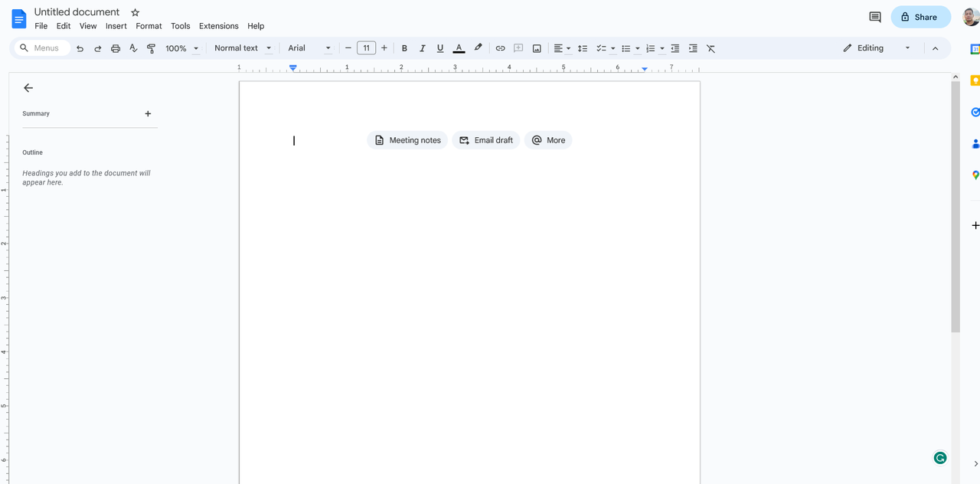Add a summary with the plus icon
This screenshot has height=484, width=980.
click(x=148, y=113)
